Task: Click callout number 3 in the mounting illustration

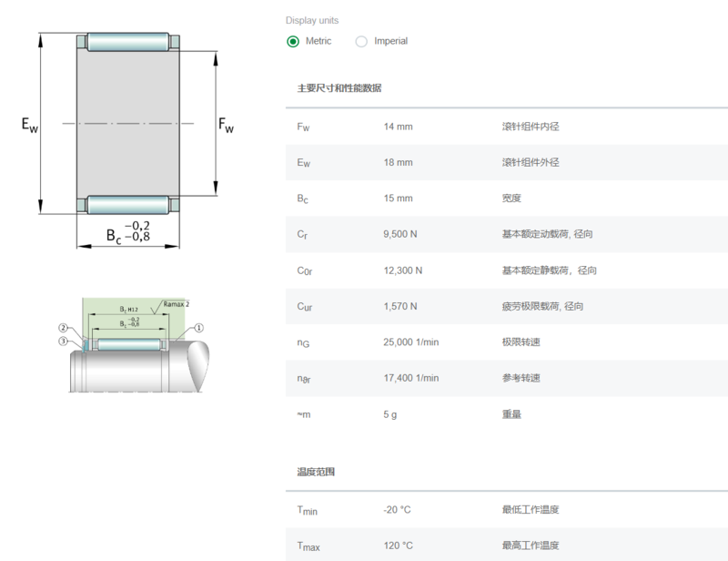Action: click(x=63, y=342)
